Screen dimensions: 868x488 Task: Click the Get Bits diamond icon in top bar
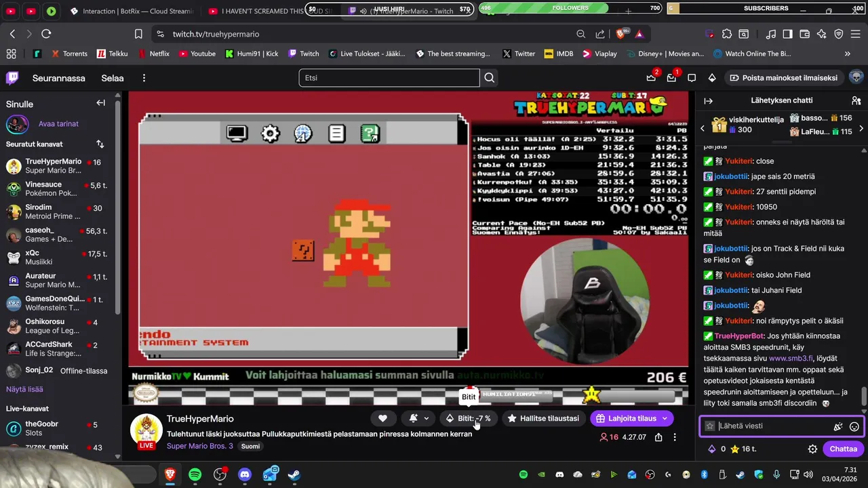[x=712, y=78]
